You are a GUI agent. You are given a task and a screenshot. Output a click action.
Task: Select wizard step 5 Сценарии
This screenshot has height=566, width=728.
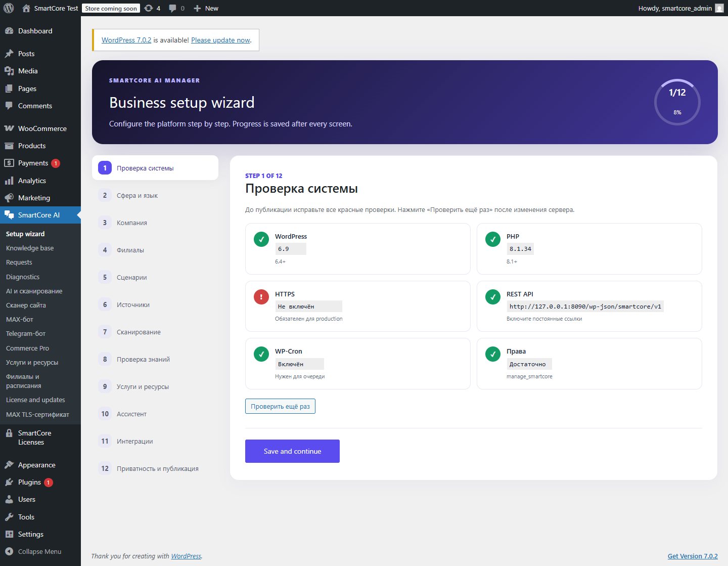coord(155,277)
